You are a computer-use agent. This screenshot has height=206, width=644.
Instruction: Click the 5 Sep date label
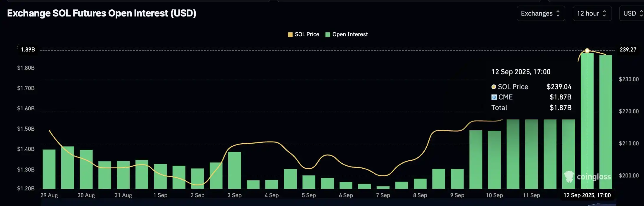click(x=309, y=195)
